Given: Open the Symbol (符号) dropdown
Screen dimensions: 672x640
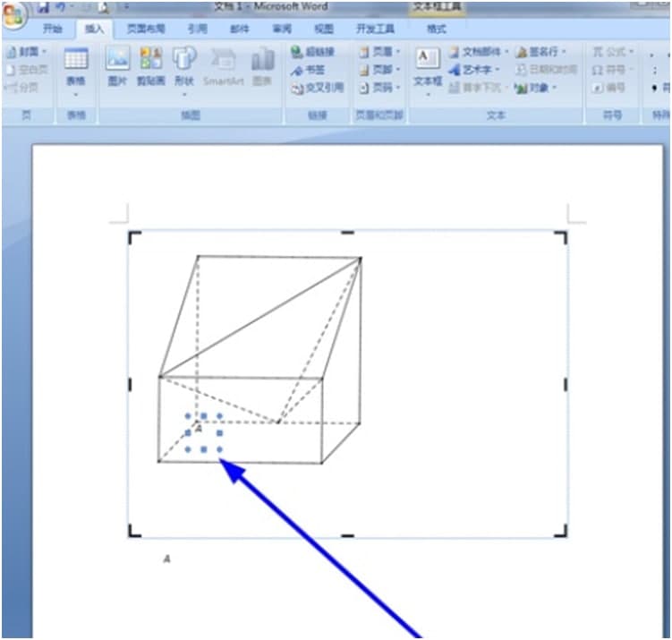Looking at the screenshot, I should (613, 70).
